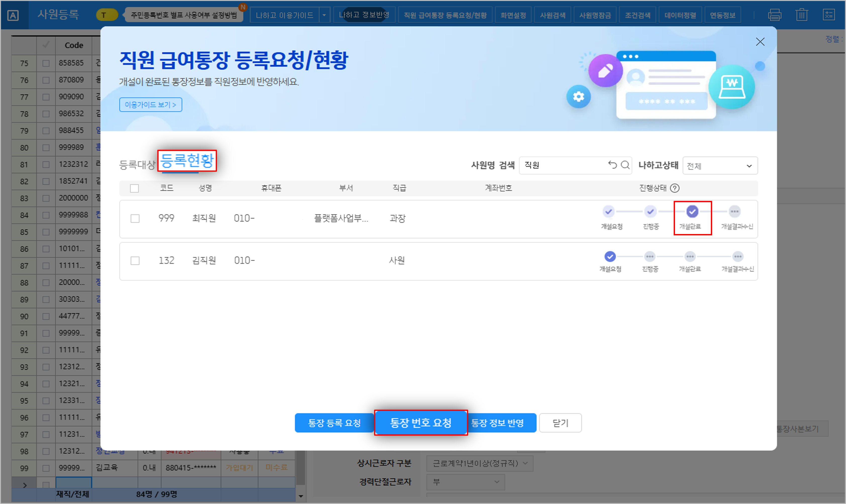Screen dimensions: 846x504
Task: Click 조건검색 in the top toolbar
Action: coord(638,15)
